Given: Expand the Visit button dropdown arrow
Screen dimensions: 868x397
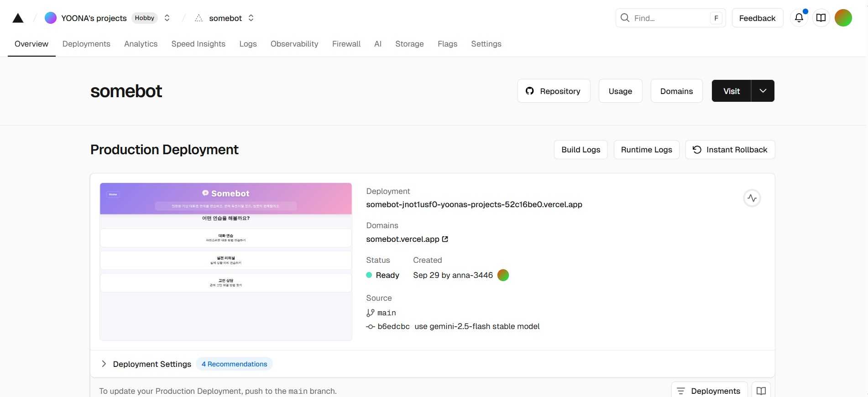Looking at the screenshot, I should point(763,91).
